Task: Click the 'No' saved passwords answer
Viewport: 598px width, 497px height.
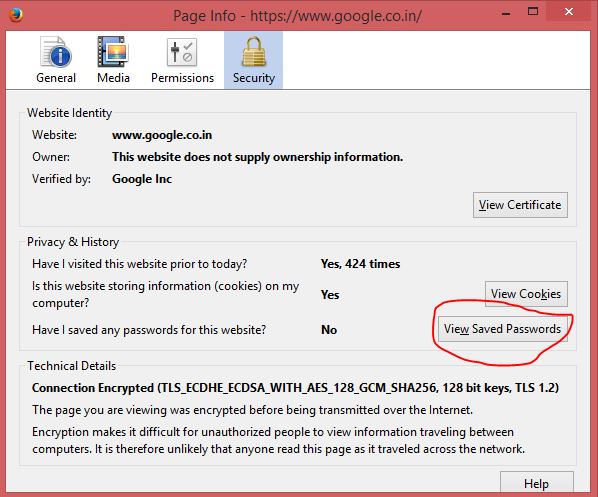Action: tap(329, 330)
